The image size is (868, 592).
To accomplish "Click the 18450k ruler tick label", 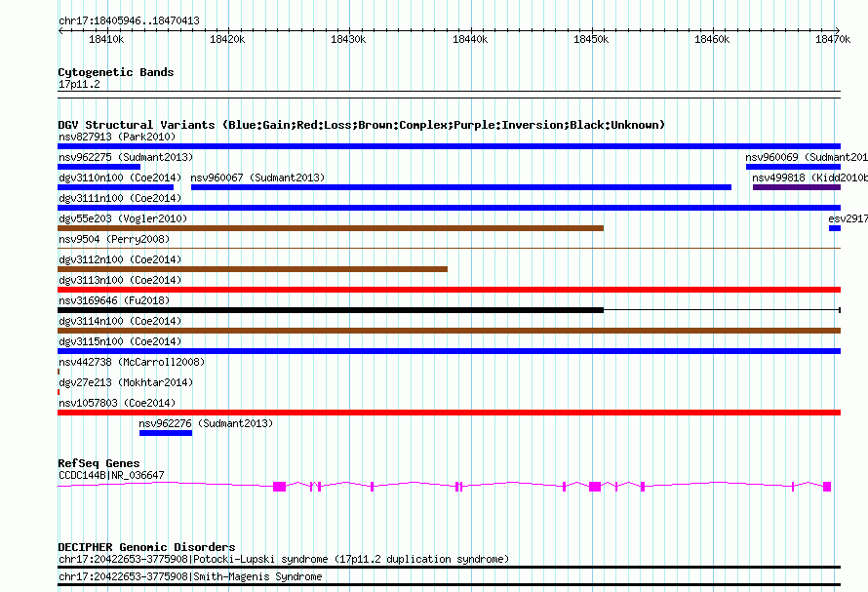I will coord(591,39).
